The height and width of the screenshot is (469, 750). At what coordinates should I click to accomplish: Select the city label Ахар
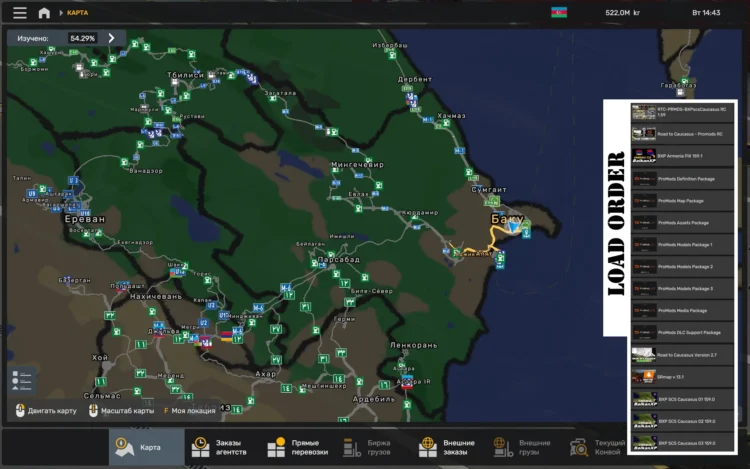point(265,374)
